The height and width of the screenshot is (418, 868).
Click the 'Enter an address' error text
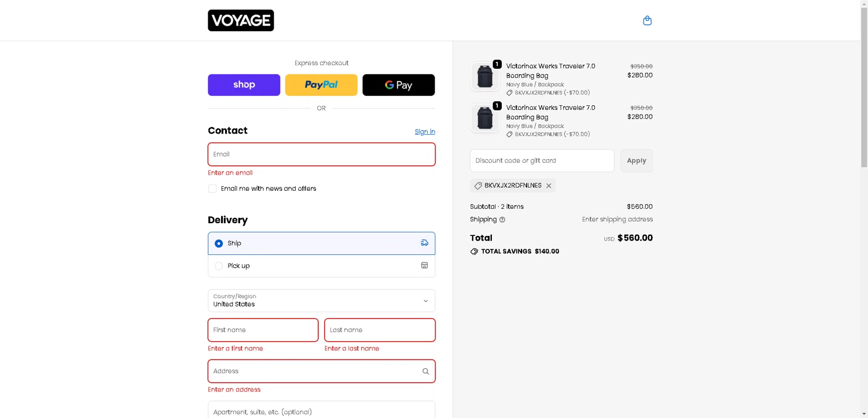click(234, 390)
